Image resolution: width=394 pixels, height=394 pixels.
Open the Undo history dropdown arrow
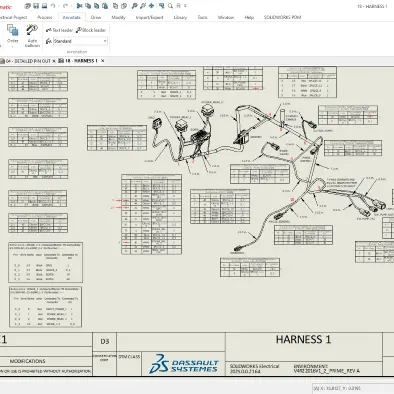click(x=59, y=6)
